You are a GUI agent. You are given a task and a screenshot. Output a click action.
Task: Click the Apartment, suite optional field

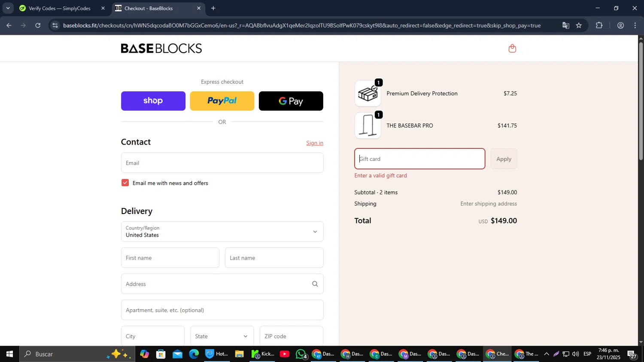(222, 310)
